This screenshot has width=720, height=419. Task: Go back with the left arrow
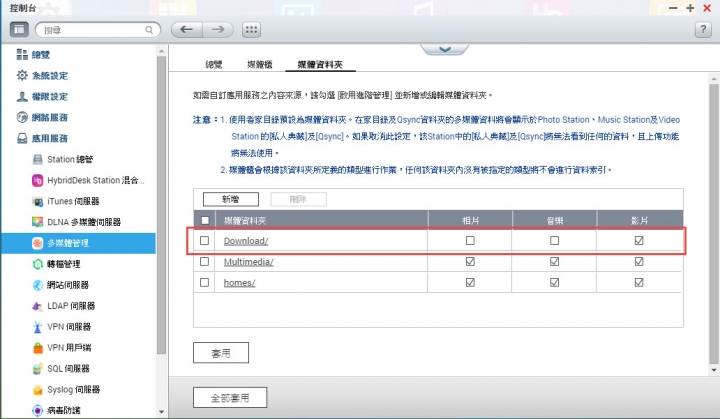pos(186,30)
